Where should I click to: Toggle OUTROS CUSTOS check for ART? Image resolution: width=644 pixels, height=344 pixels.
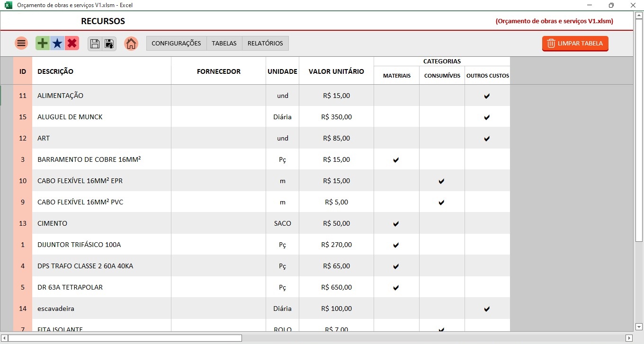[x=487, y=139]
